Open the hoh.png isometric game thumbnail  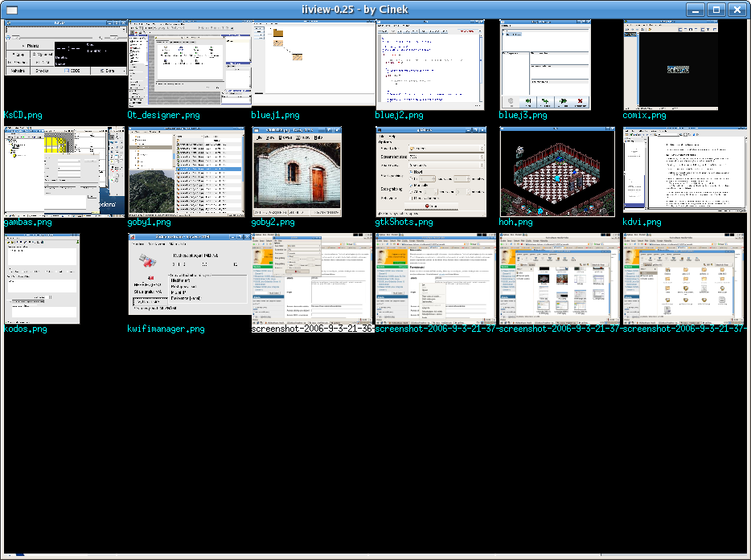pos(557,171)
